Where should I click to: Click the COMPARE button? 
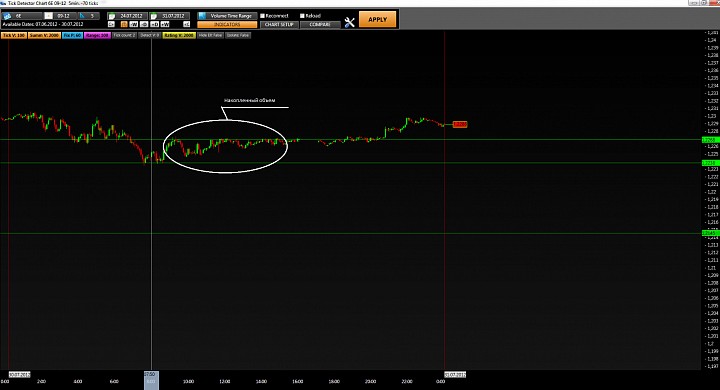[320, 24]
